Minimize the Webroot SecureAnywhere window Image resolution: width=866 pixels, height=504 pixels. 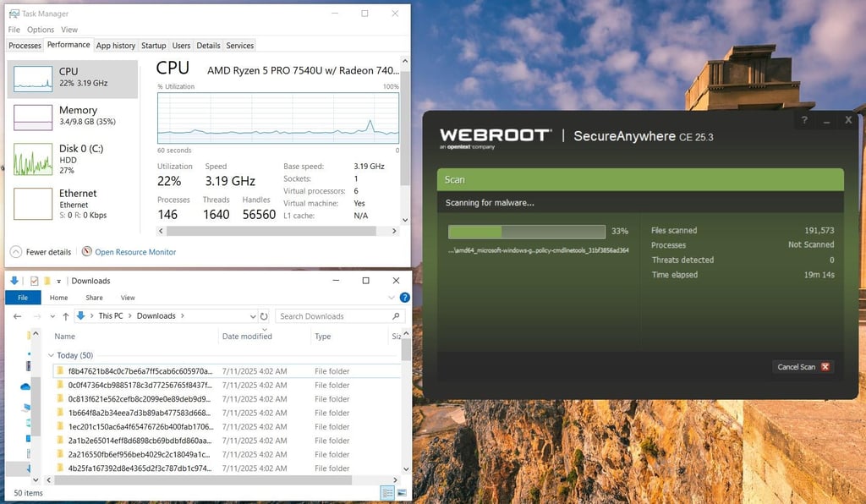[x=827, y=120]
